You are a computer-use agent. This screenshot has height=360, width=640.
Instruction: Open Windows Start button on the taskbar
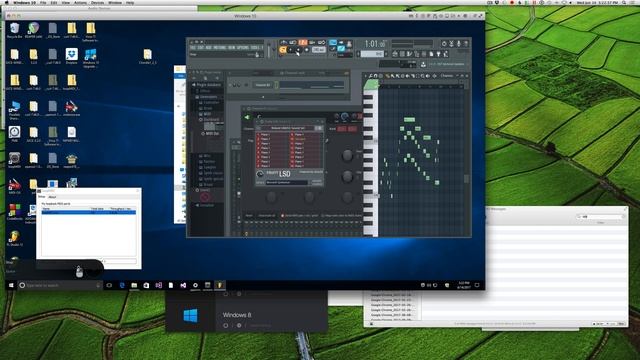pyautogui.click(x=11, y=285)
